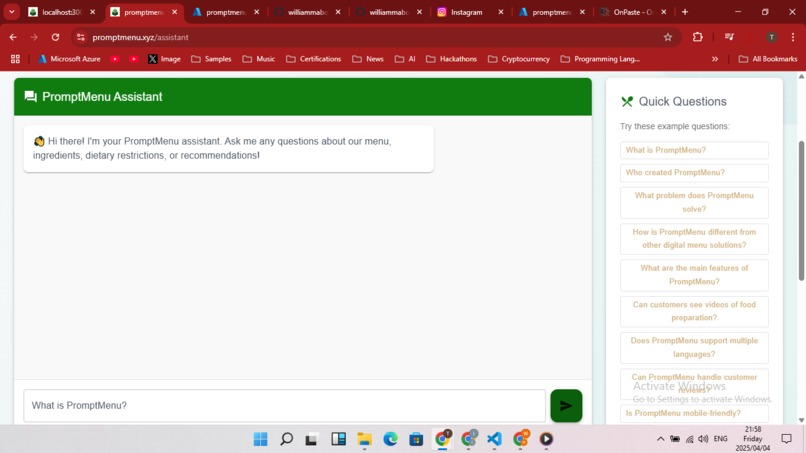806x453 pixels.
Task: Select 'What is PromptMenu?' quick question
Action: pyautogui.click(x=694, y=150)
